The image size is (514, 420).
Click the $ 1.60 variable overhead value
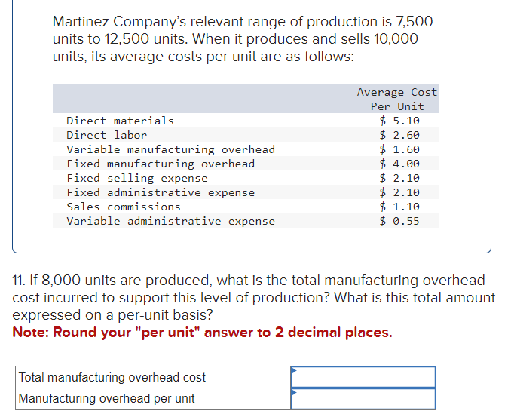pyautogui.click(x=399, y=149)
